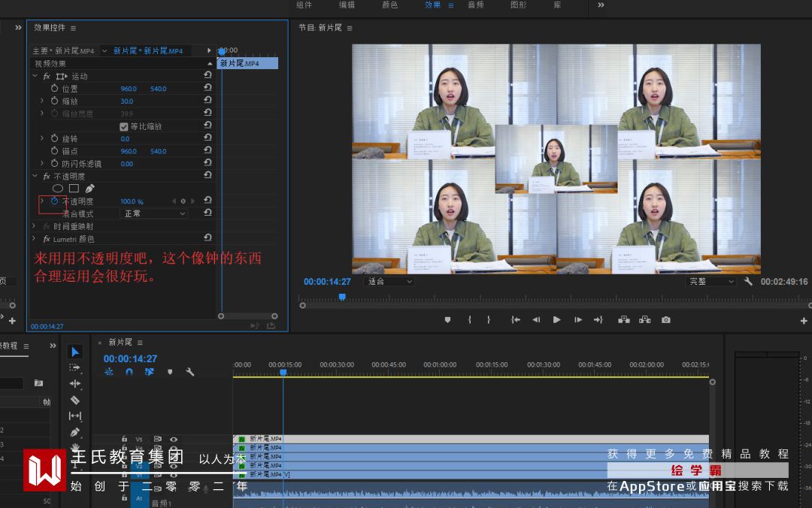Expand the 时间重映射 effect
Image resolution: width=812 pixels, height=508 pixels.
point(34,225)
